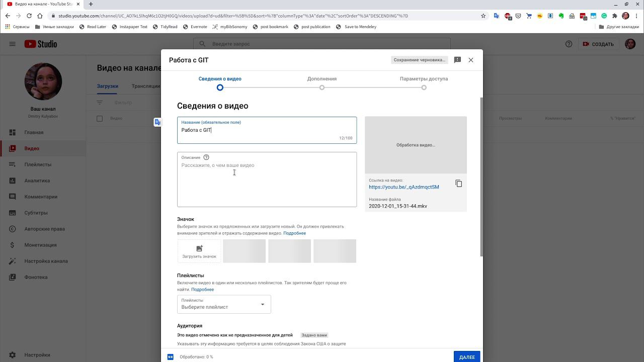The image size is (644, 362).
Task: Click into the Описание description field
Action: coord(267,179)
